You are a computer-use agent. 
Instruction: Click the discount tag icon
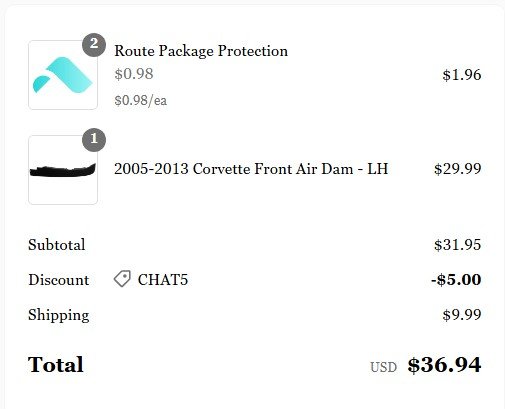click(122, 279)
